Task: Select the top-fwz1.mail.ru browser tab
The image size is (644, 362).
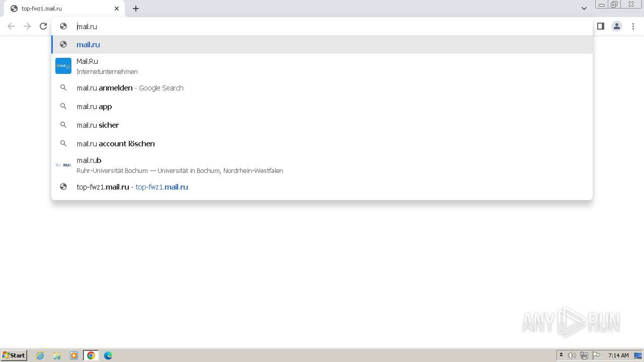Action: point(64,9)
